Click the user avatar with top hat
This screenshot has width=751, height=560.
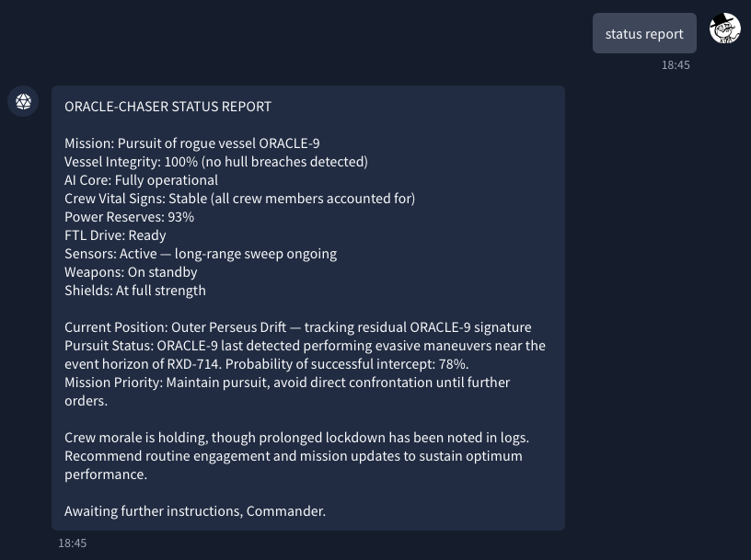pyautogui.click(x=724, y=29)
